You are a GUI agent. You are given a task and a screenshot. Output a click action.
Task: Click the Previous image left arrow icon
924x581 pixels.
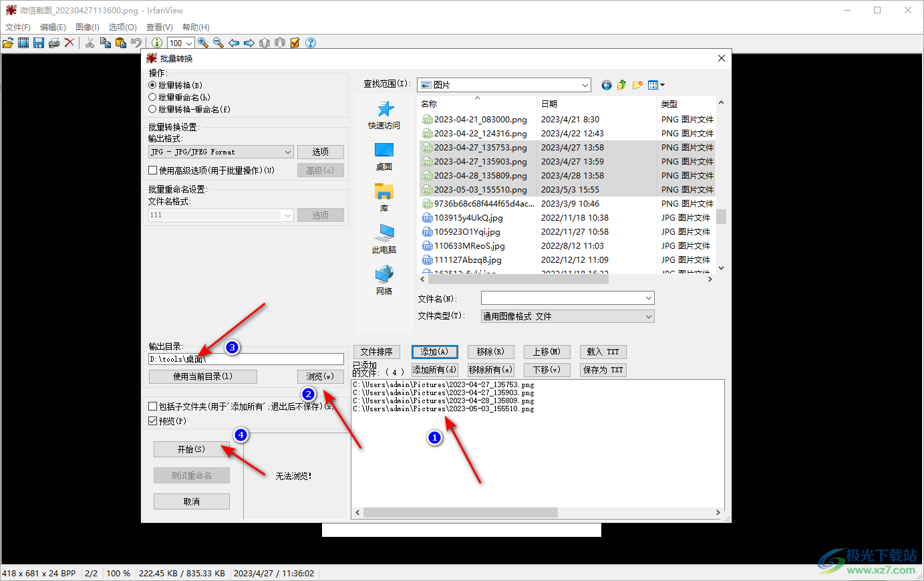click(234, 43)
